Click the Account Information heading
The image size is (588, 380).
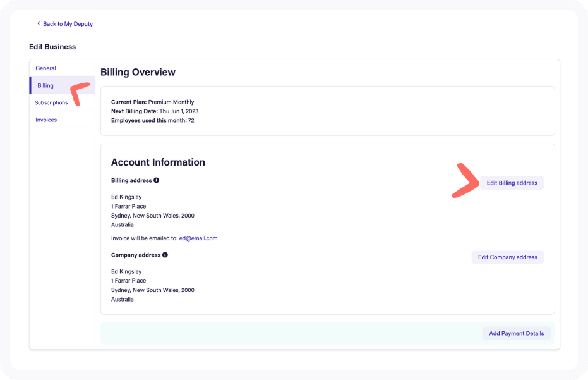tap(158, 162)
